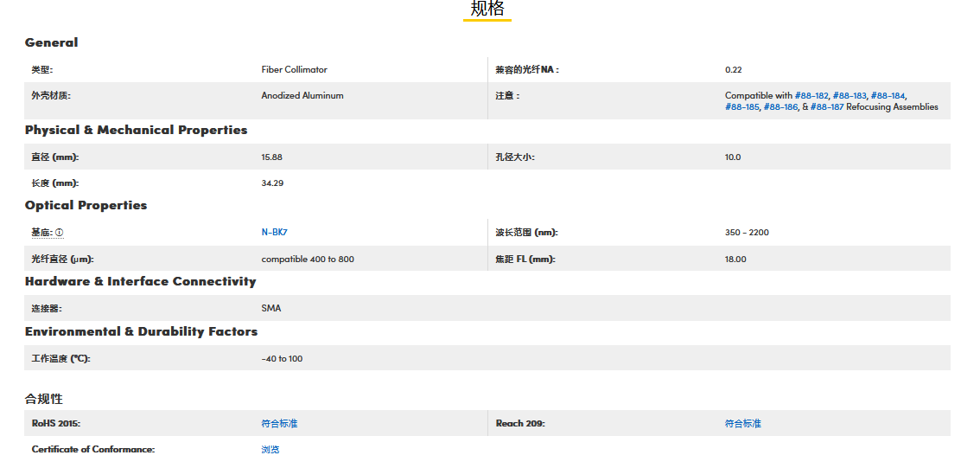Open 符合标准 link for Reach 209
The height and width of the screenshot is (468, 980).
coord(742,424)
